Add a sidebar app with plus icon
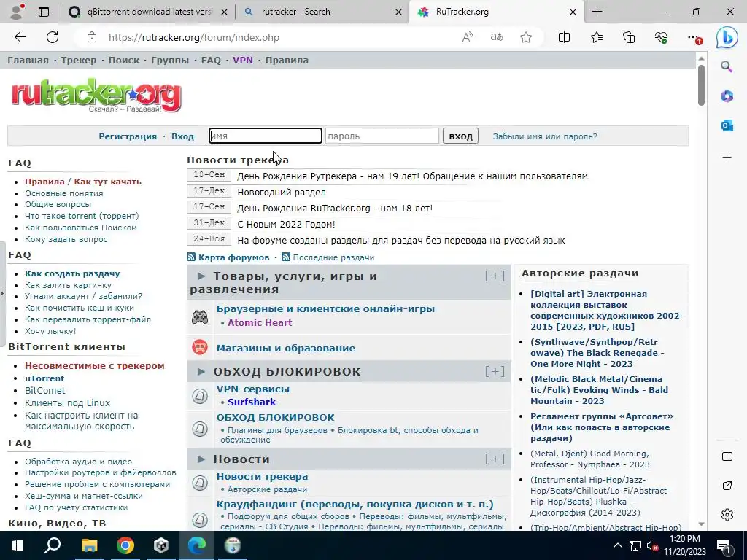 tap(727, 157)
